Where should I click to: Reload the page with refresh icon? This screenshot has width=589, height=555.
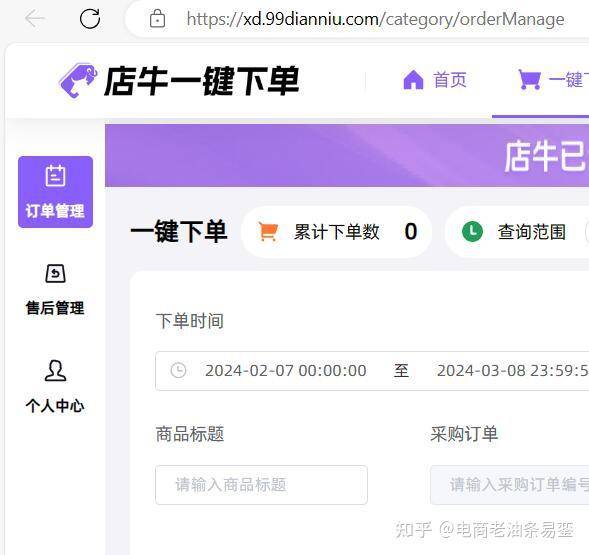90,18
